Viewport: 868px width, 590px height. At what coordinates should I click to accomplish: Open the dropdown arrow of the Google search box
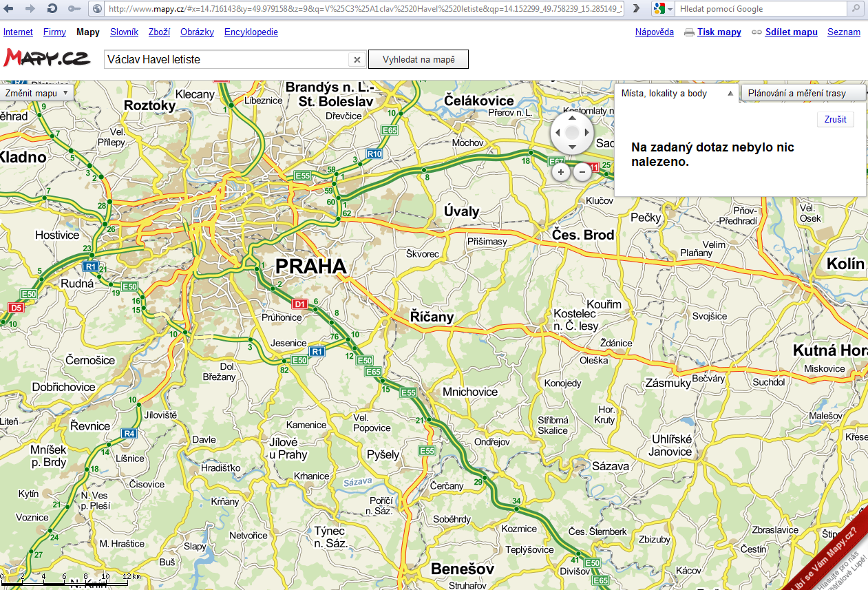[670, 9]
